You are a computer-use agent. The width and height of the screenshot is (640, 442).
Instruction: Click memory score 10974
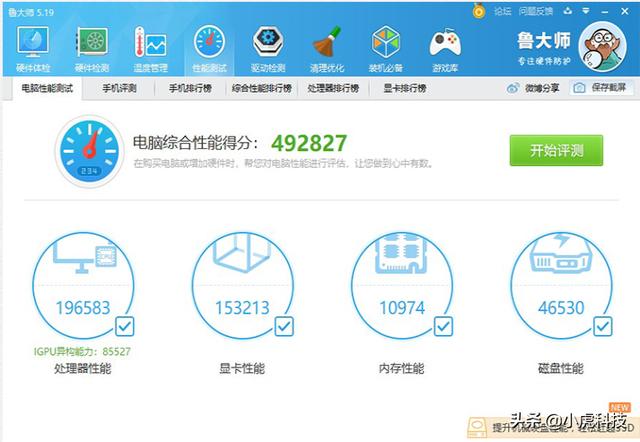click(402, 308)
